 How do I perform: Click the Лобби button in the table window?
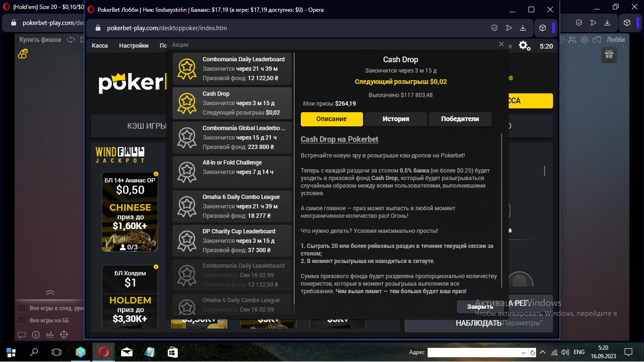point(616,40)
